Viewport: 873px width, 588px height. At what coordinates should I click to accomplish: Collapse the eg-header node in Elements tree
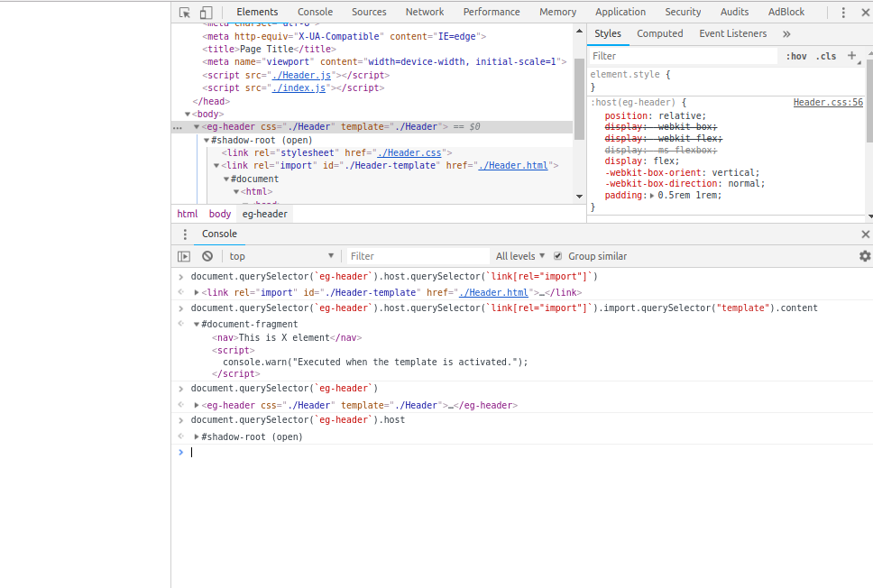click(197, 127)
